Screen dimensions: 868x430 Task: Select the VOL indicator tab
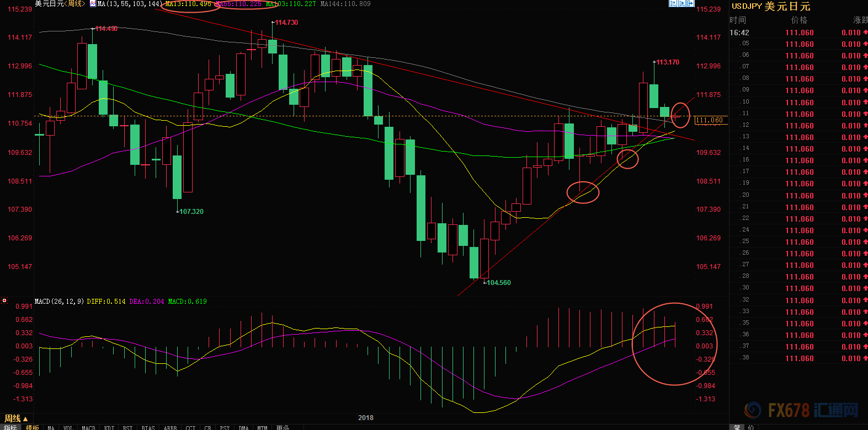pyautogui.click(x=68, y=428)
